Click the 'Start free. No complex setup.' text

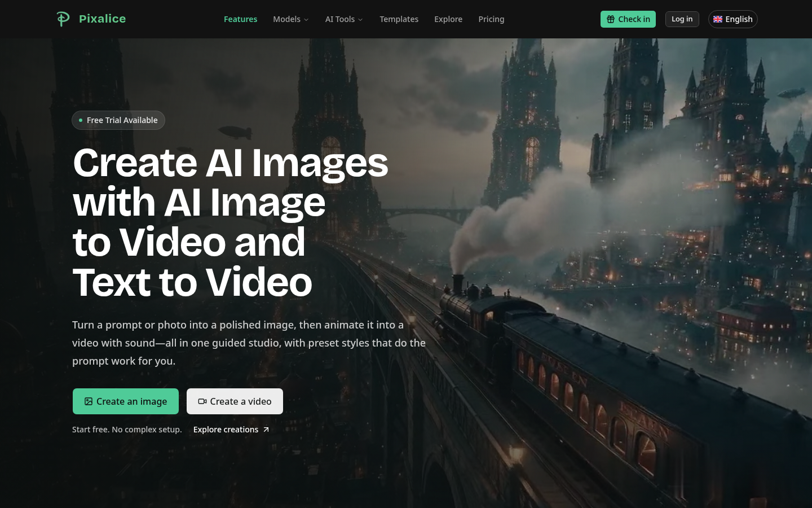point(127,430)
